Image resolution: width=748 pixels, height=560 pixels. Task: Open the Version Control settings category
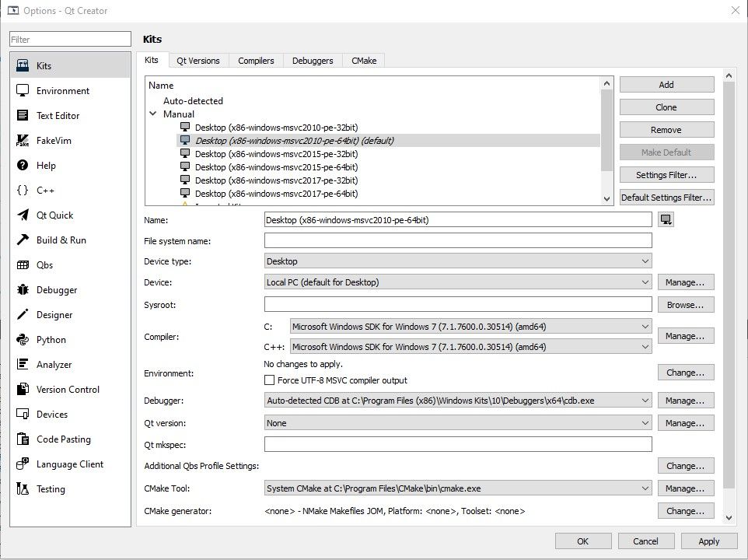tap(70, 389)
